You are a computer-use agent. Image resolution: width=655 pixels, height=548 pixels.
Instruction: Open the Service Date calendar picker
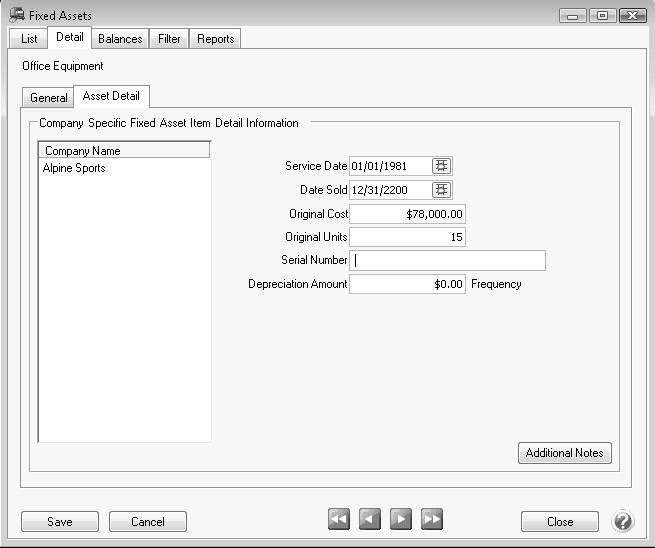click(442, 166)
